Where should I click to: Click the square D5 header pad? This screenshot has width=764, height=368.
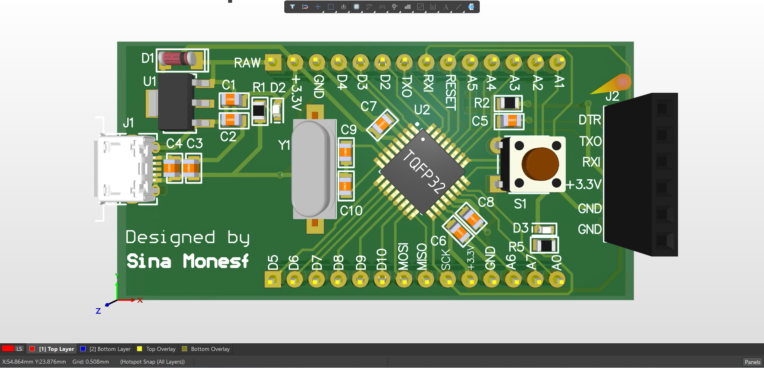coord(273,280)
